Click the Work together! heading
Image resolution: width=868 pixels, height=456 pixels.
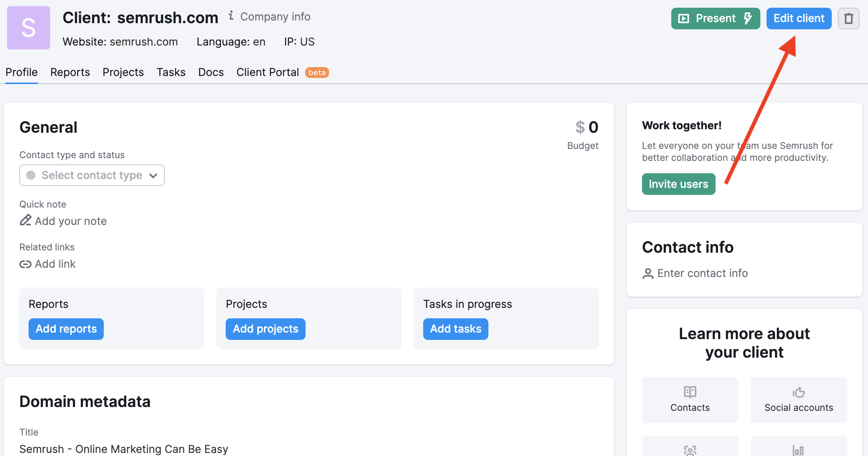point(682,125)
